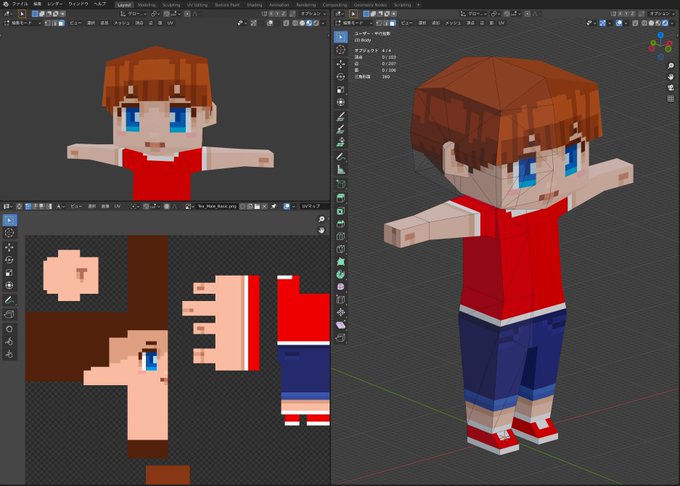Open 編集モード dropdown in right viewport
680x486 pixels.
[x=354, y=23]
